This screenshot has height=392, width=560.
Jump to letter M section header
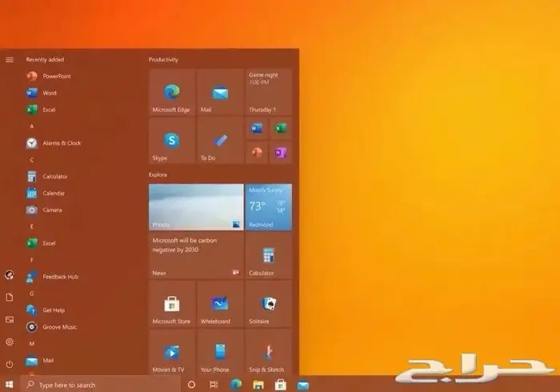click(x=32, y=343)
